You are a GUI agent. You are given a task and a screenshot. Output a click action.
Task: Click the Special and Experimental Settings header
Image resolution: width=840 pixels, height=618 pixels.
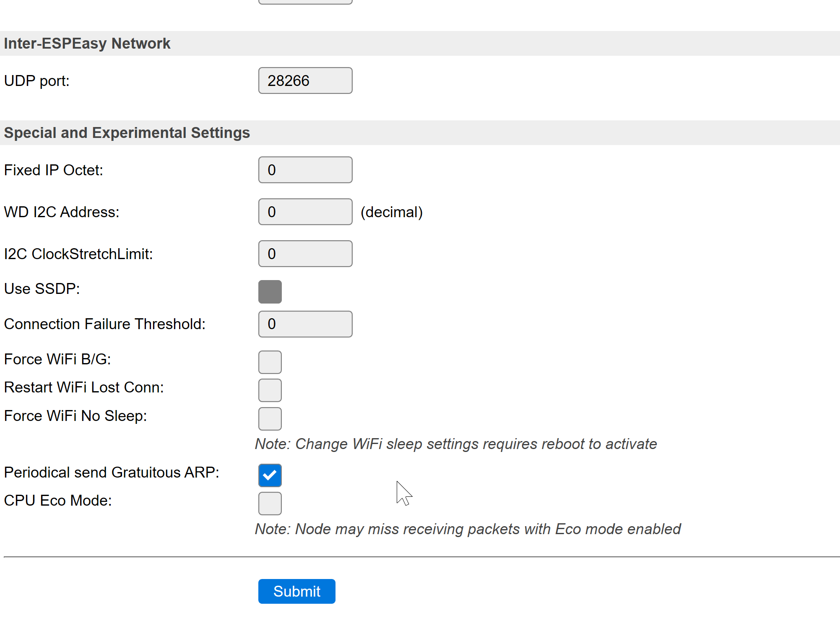(127, 132)
